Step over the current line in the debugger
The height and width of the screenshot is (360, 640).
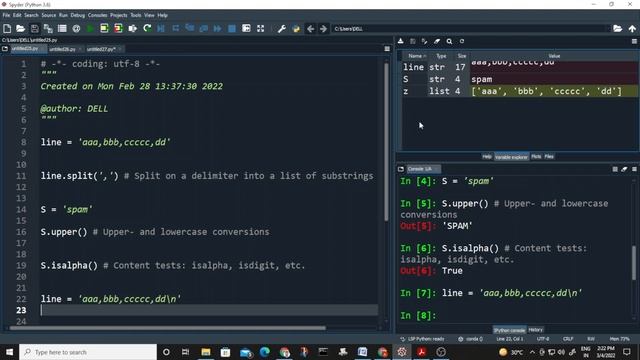(176, 29)
